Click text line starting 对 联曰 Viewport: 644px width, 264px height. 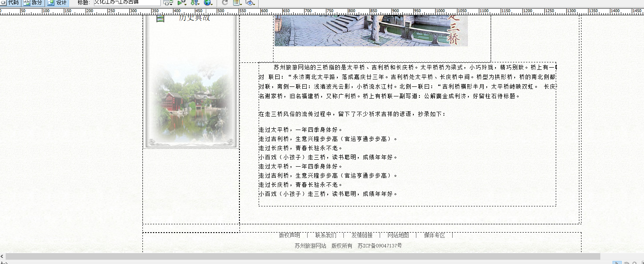tap(407, 77)
